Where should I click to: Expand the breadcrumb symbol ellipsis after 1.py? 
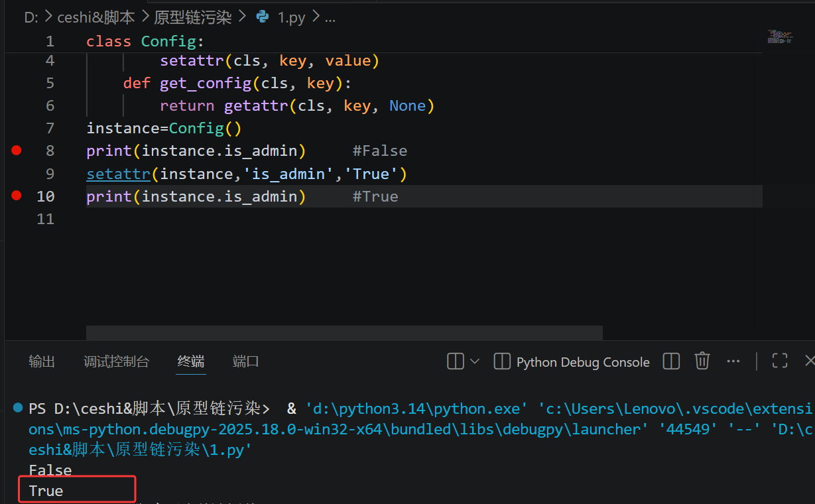(330, 18)
